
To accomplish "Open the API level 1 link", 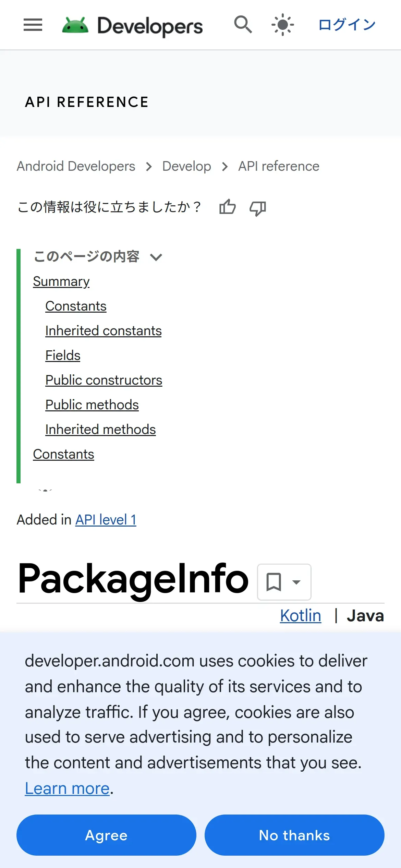I will pyautogui.click(x=106, y=520).
